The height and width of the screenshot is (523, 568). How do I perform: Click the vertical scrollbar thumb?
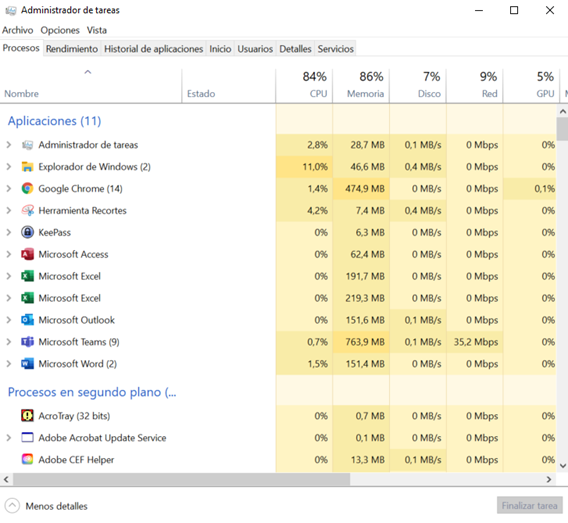[563, 129]
